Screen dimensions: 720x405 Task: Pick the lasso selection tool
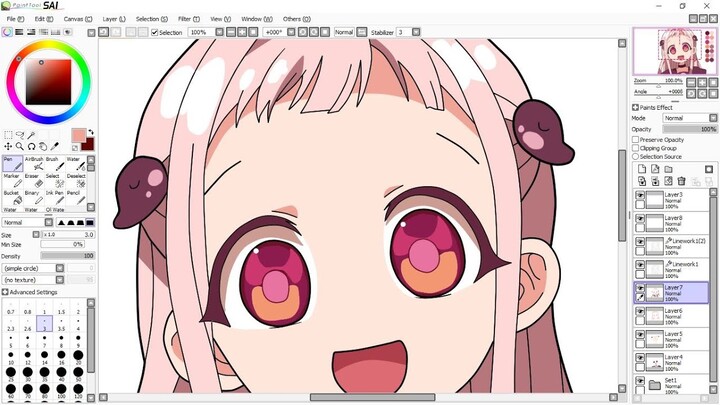[x=20, y=135]
